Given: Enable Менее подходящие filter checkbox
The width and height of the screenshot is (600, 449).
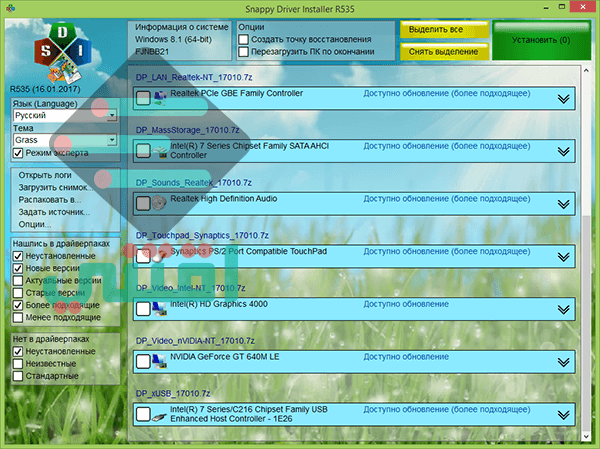Looking at the screenshot, I should tap(18, 317).
